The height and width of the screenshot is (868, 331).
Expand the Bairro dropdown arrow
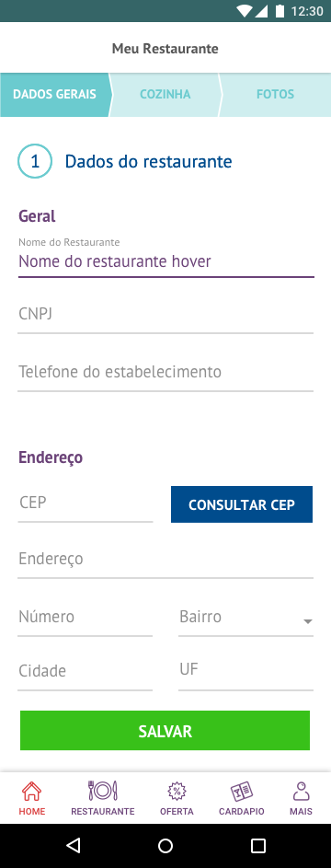pyautogui.click(x=308, y=621)
